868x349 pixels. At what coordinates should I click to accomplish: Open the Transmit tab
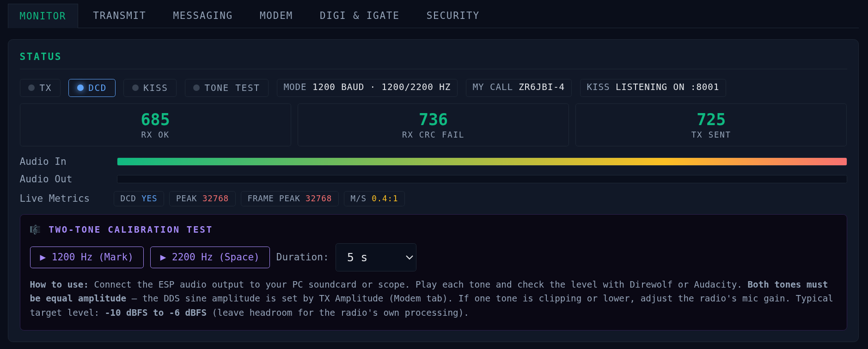[119, 16]
